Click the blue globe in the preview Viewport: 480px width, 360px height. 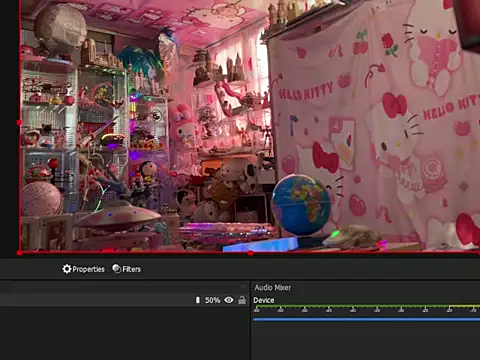pos(301,205)
